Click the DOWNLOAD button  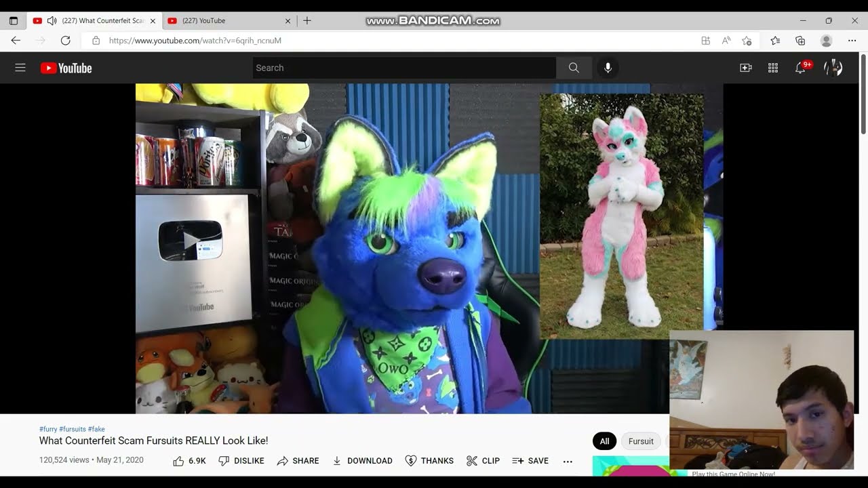coord(362,461)
